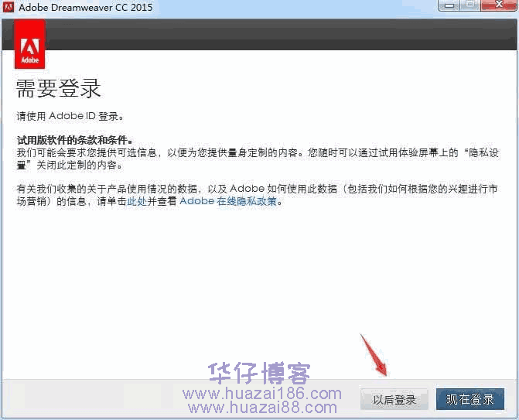The image size is (519, 420).
Task: Open the Adobe 在线隐私政策 link
Action: 228,201
